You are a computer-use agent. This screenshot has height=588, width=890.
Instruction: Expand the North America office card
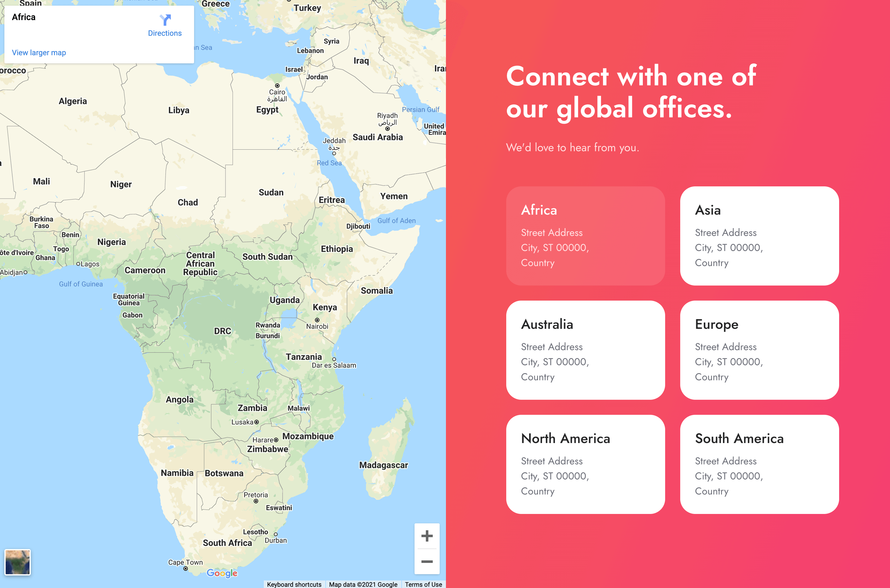[x=585, y=465]
